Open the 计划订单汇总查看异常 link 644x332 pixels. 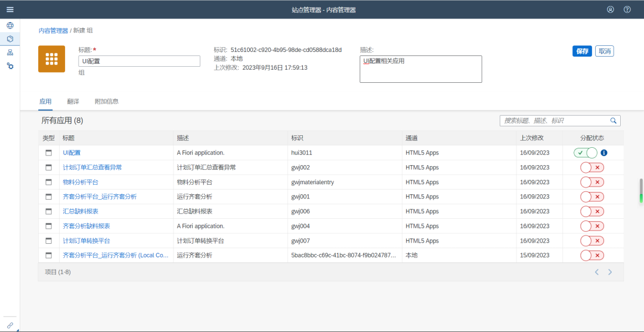pyautogui.click(x=92, y=167)
